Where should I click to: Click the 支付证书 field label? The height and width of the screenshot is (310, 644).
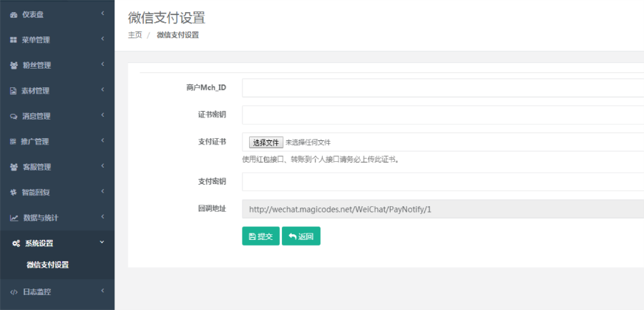pos(212,142)
